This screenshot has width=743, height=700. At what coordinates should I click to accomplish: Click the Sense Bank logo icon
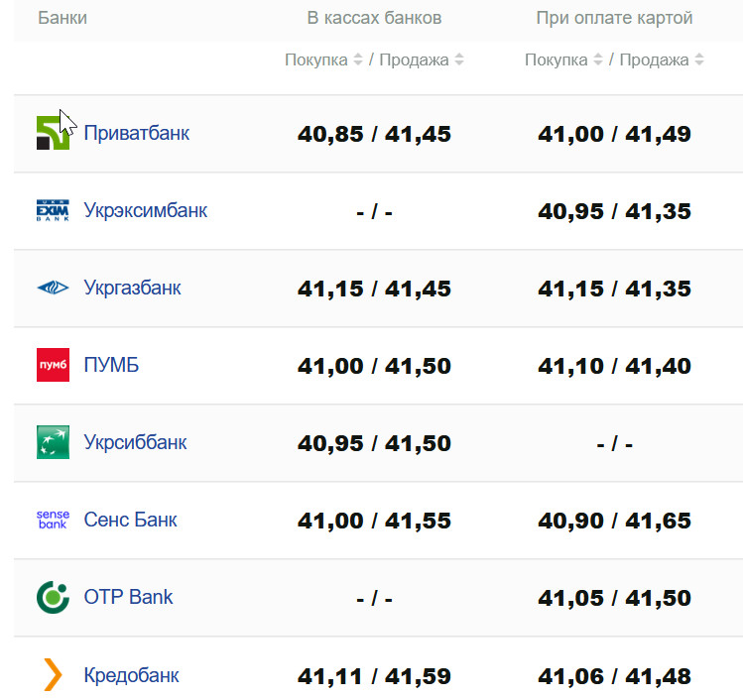pos(53,520)
